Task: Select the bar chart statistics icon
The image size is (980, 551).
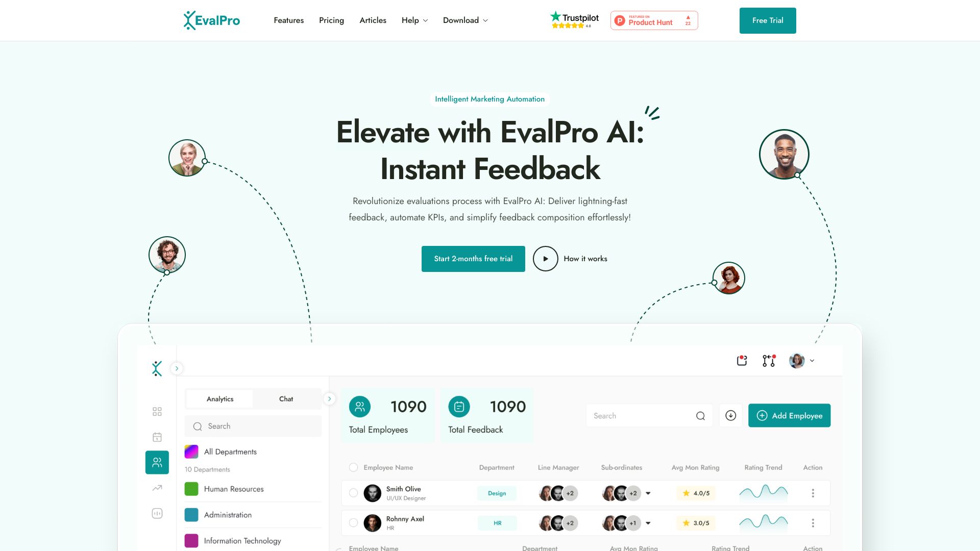Action: pos(157,513)
